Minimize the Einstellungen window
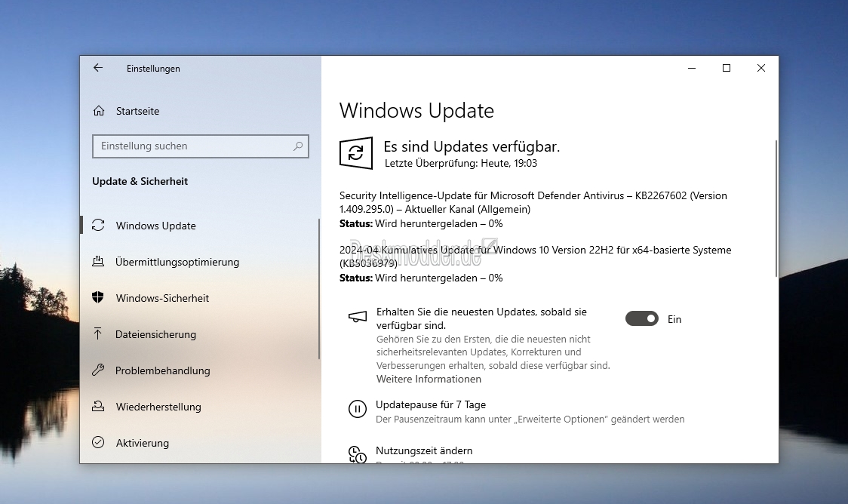The width and height of the screenshot is (848, 504). [692, 68]
